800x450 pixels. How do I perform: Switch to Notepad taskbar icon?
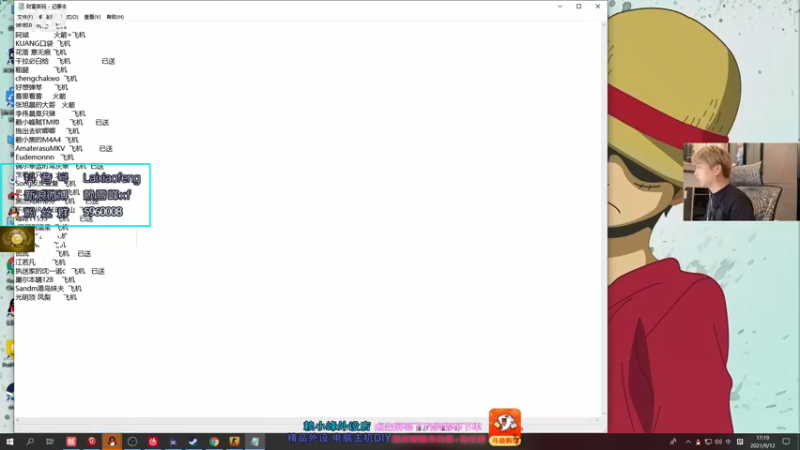(x=255, y=441)
